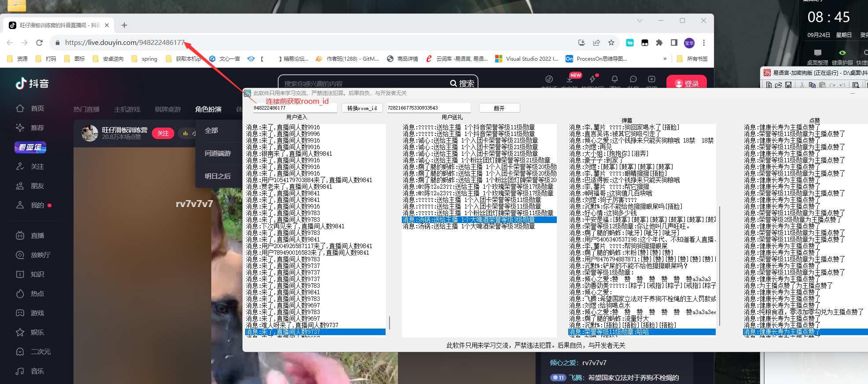Open a new Chrome tab
Screen dimensions: 868x384
tap(124, 25)
